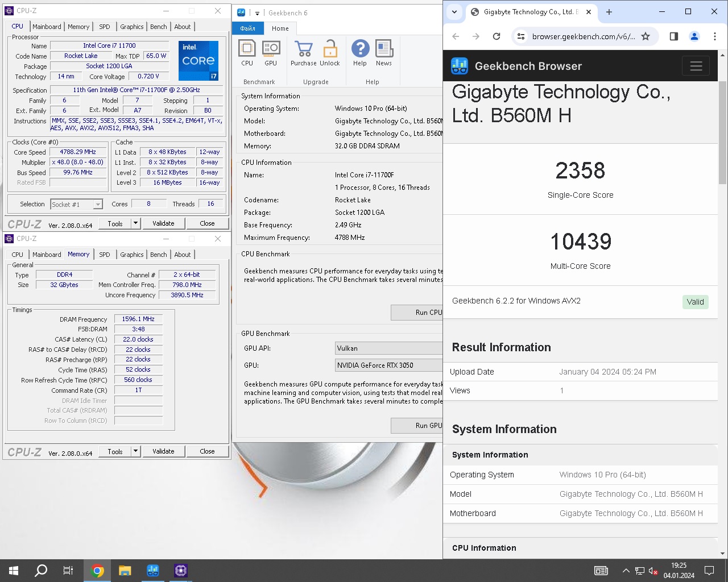728x582 pixels.
Task: Click the Unlock padlock icon in Geekbench
Action: pos(330,53)
